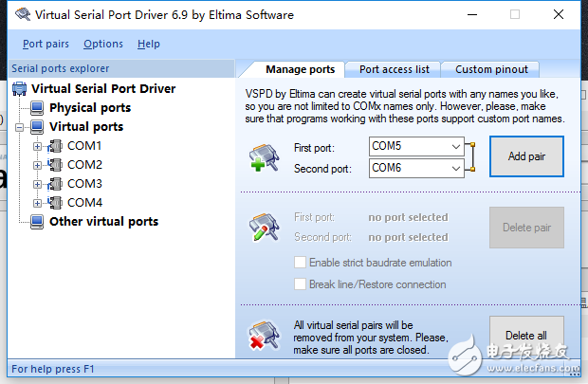The width and height of the screenshot is (588, 384).
Task: Click the Serial ports explorer panel header
Action: (121, 68)
